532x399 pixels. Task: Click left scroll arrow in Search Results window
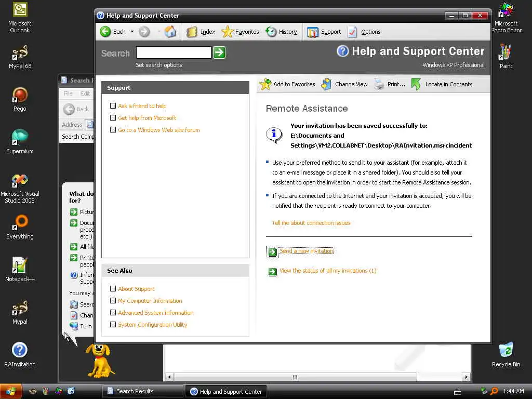point(169,377)
